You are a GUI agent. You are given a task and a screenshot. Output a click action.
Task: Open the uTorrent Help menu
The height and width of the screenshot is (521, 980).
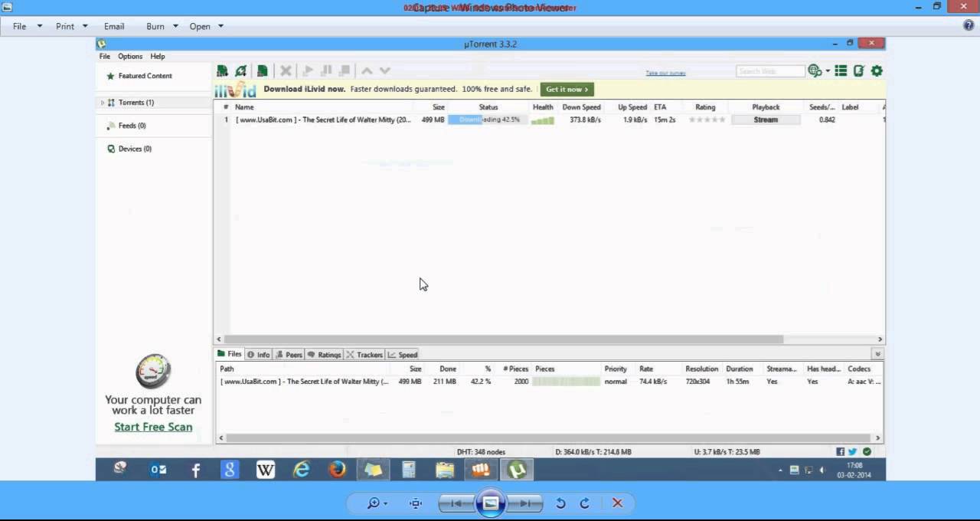tap(158, 56)
